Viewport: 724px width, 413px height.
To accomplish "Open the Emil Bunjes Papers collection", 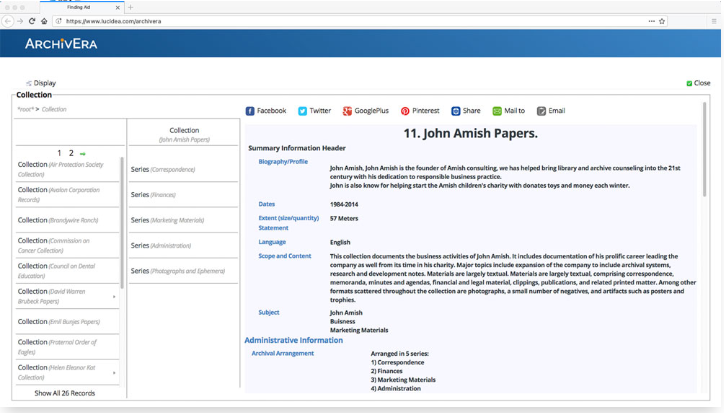I will pyautogui.click(x=67, y=322).
